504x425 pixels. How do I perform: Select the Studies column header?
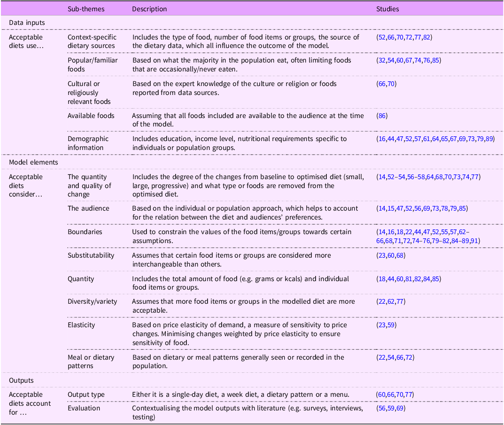pyautogui.click(x=388, y=9)
